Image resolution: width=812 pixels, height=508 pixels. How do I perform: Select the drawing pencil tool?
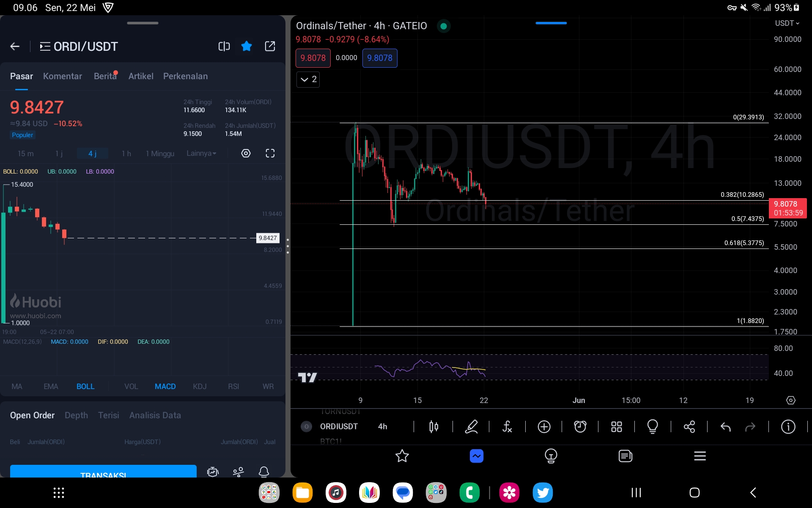click(x=471, y=426)
